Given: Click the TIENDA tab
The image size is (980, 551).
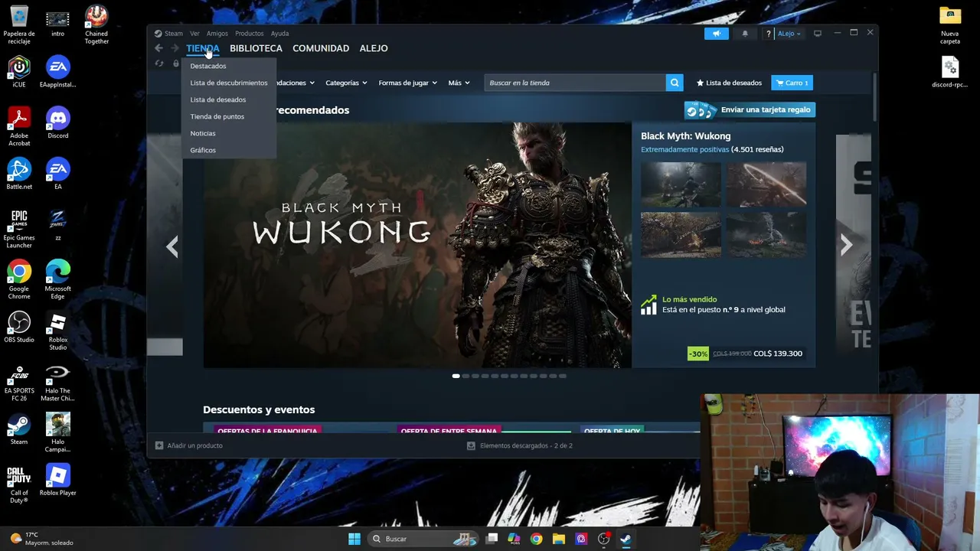Looking at the screenshot, I should [x=203, y=48].
